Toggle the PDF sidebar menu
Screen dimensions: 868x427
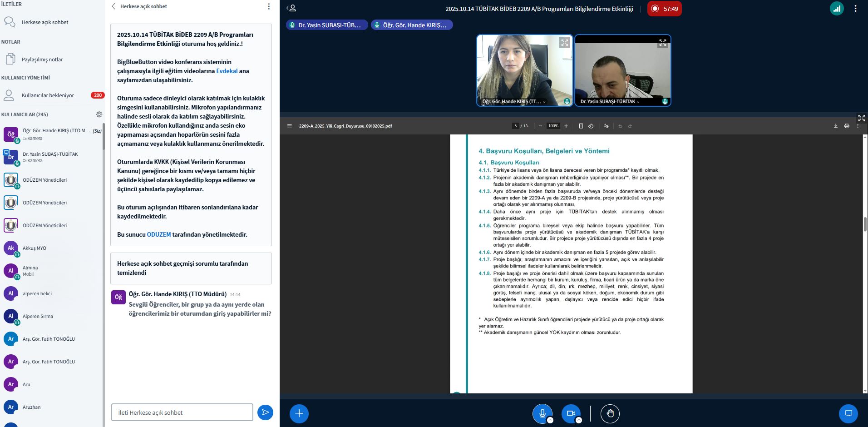click(289, 126)
